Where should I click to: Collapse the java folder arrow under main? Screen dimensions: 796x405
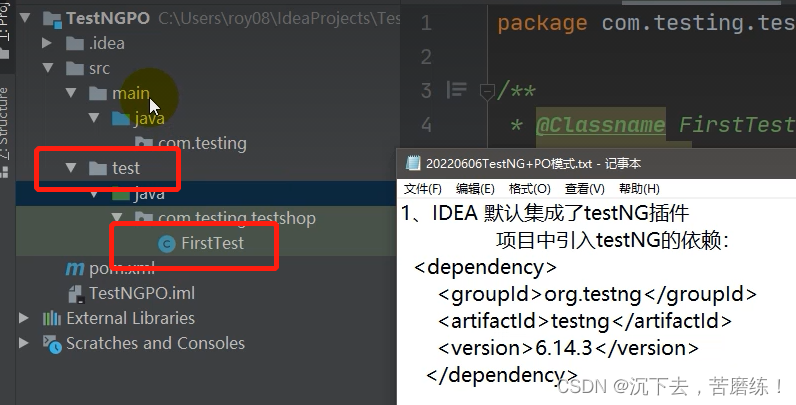click(94, 118)
